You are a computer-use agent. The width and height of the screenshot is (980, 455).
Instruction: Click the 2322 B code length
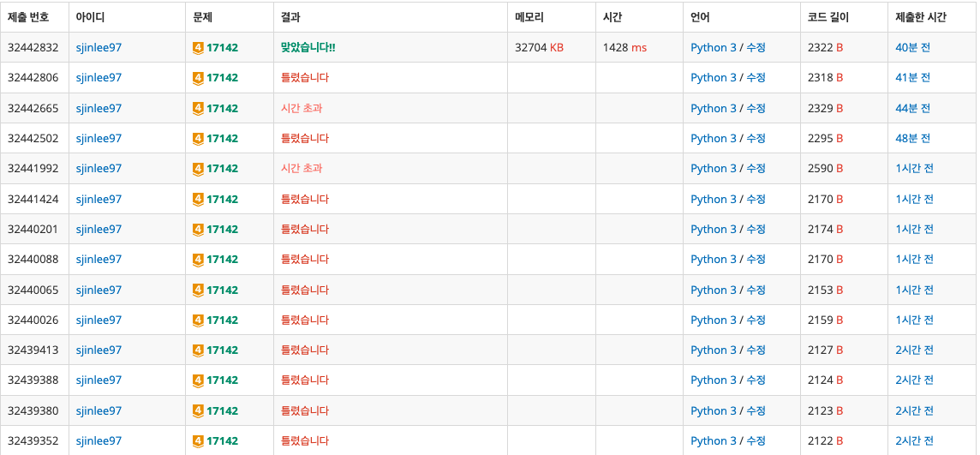[825, 47]
